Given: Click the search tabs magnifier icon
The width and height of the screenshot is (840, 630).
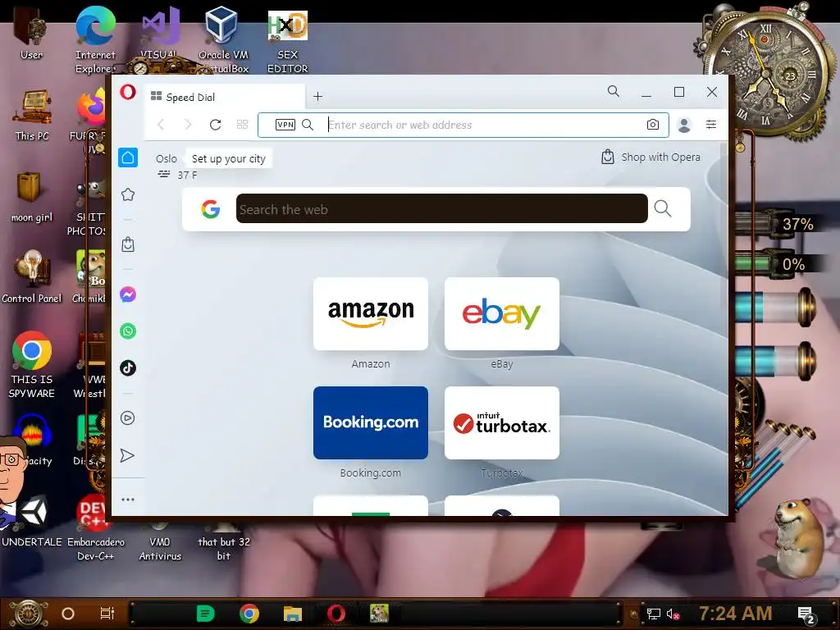Looking at the screenshot, I should [614, 92].
